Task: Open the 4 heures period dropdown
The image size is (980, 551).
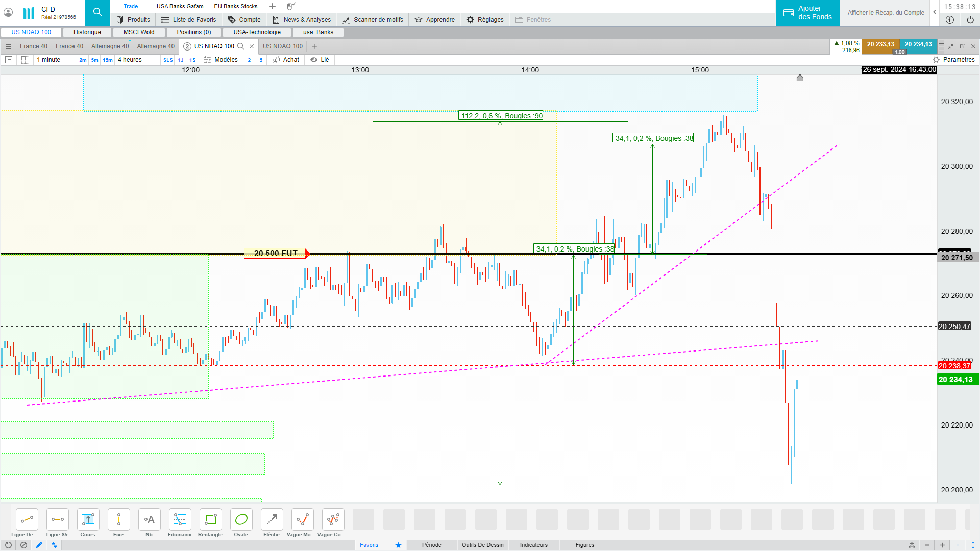Action: click(130, 60)
